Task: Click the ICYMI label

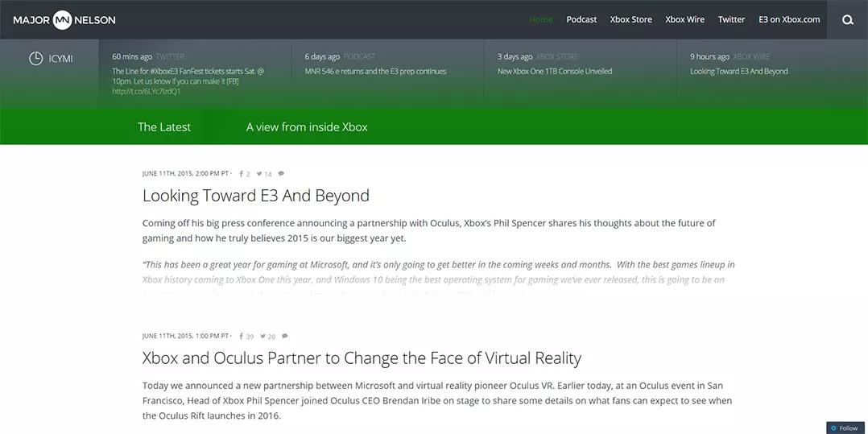Action: click(x=61, y=59)
